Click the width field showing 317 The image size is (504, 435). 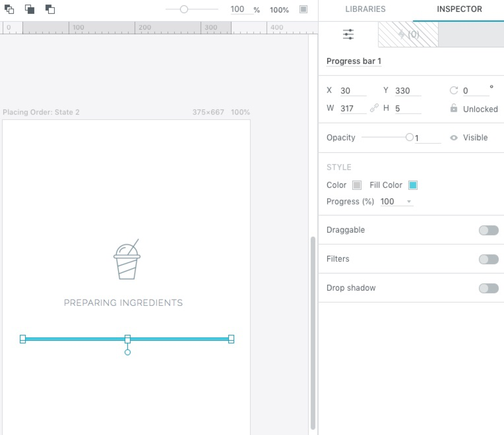pos(353,108)
